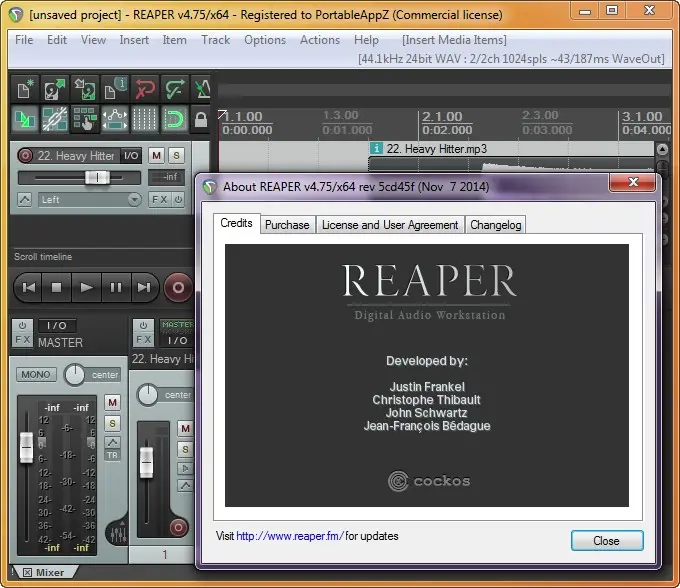Toggle auto-crossfade toolbar icon

[25, 118]
